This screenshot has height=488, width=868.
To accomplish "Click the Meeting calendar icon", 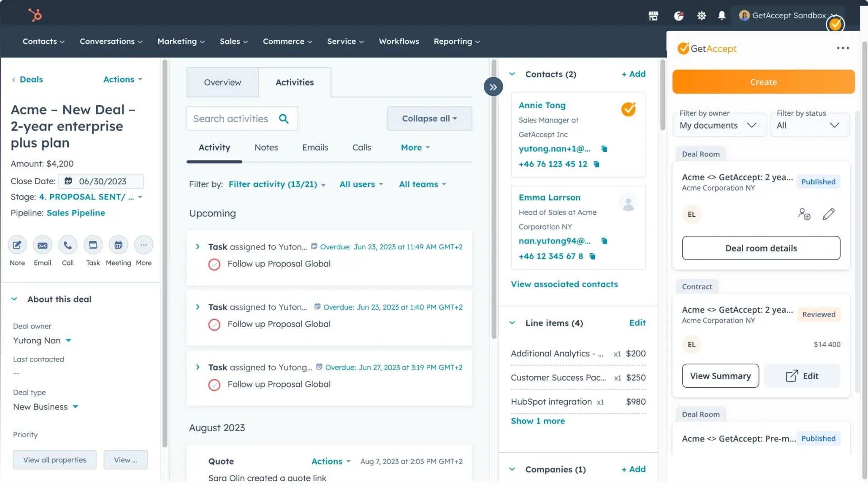I will (x=118, y=245).
